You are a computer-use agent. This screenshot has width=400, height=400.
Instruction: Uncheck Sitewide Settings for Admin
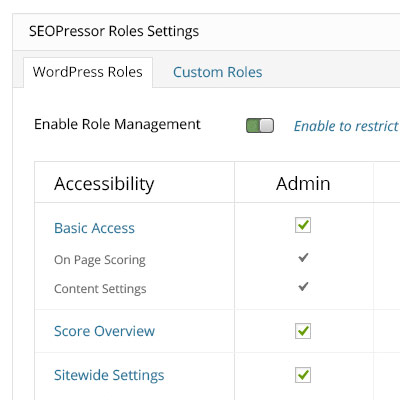tap(303, 375)
